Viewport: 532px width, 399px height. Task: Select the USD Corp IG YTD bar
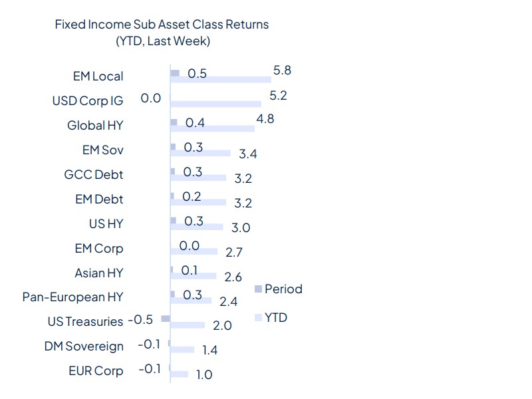(215, 104)
